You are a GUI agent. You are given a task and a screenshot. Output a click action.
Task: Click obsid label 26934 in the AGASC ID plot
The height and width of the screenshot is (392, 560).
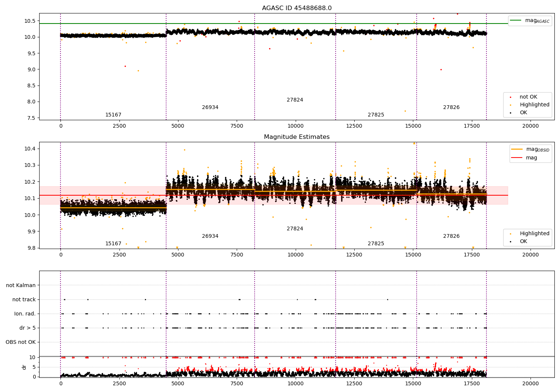210,108
